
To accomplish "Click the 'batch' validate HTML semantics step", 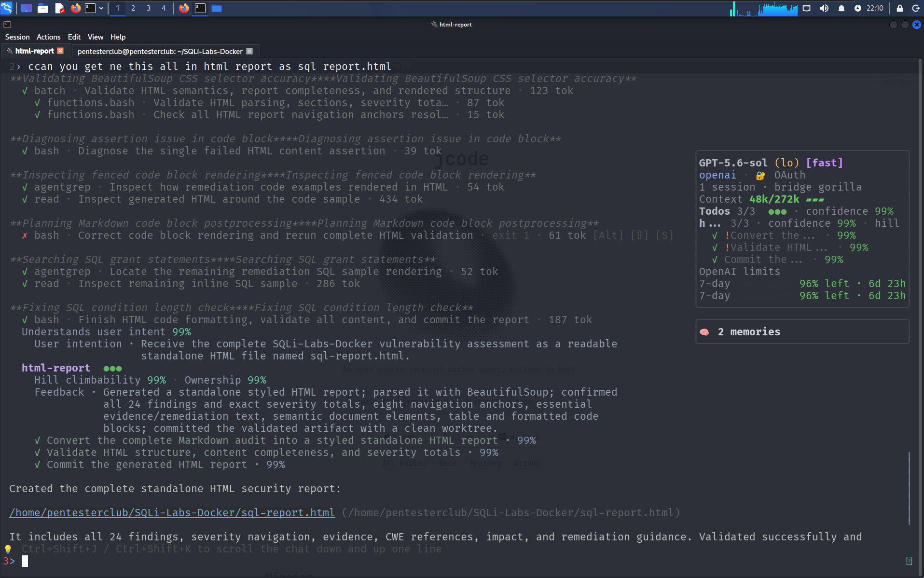I will pos(297,91).
